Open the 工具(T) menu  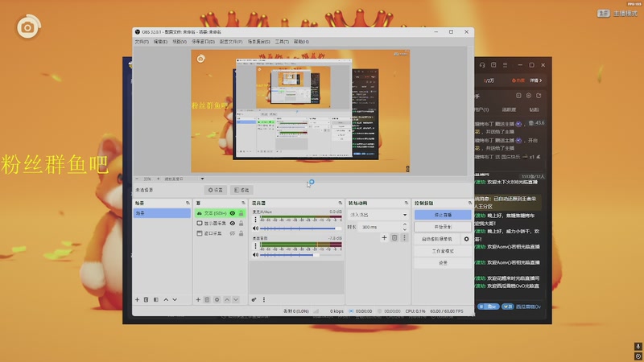(282, 42)
